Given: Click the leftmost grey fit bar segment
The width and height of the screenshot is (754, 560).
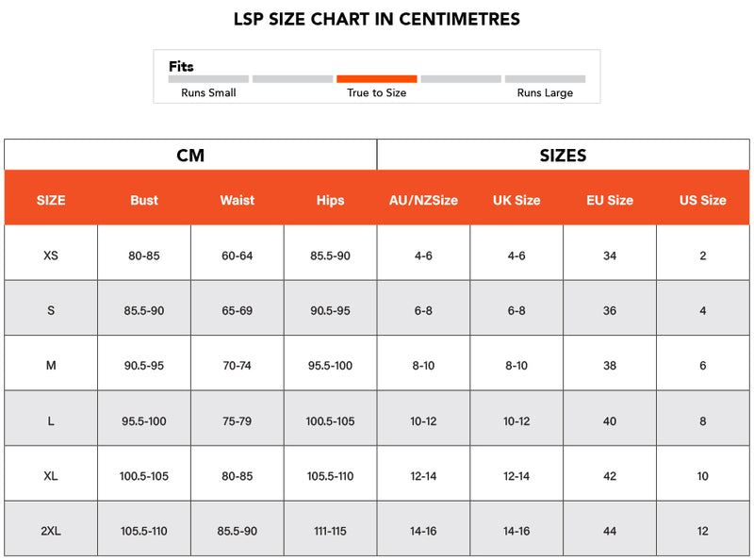Looking at the screenshot, I should click(208, 79).
